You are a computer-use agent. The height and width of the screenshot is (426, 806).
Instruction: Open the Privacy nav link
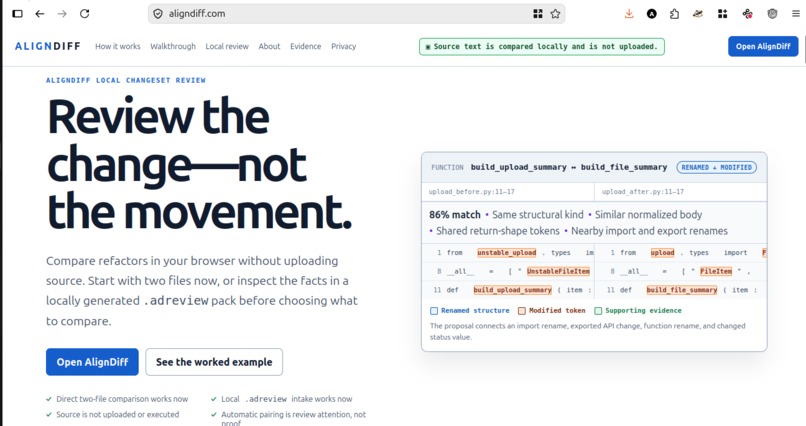(x=343, y=46)
